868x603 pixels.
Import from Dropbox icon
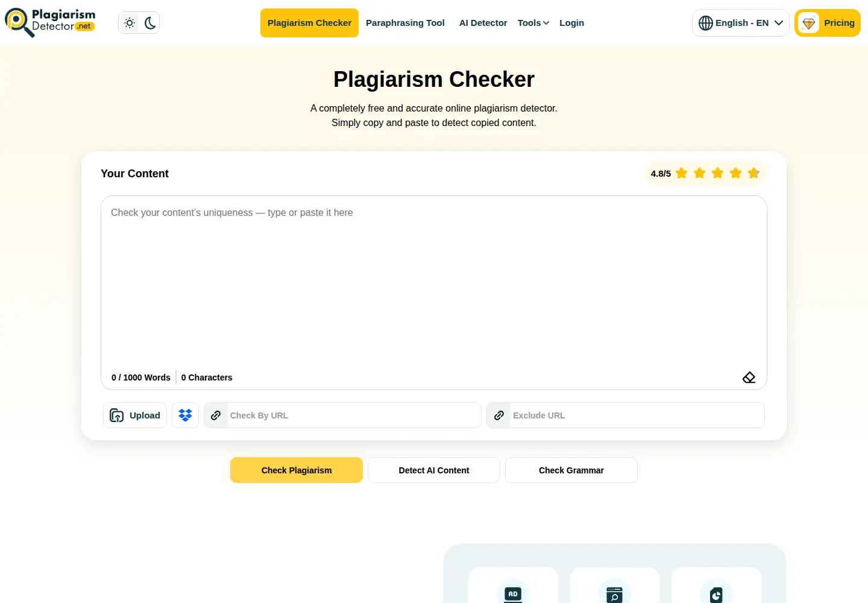point(185,415)
